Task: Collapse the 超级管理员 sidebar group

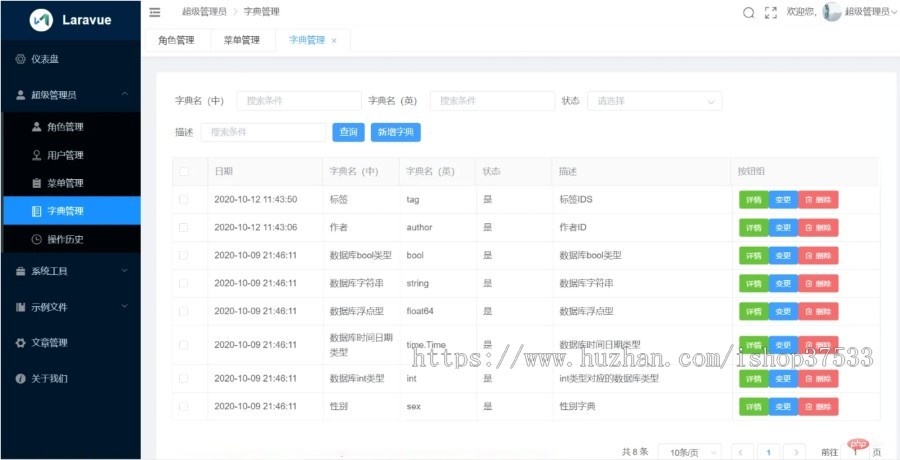Action: (70, 95)
